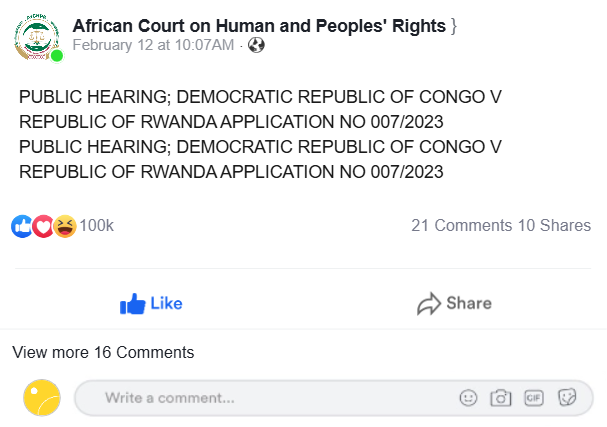Expand View more 16 Comments
Screen dimensions: 607x427
tap(103, 352)
